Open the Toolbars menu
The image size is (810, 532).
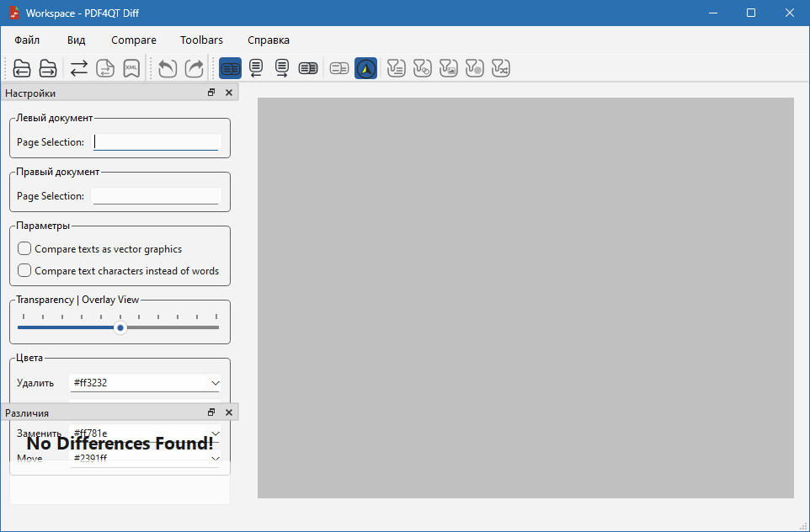tap(201, 40)
